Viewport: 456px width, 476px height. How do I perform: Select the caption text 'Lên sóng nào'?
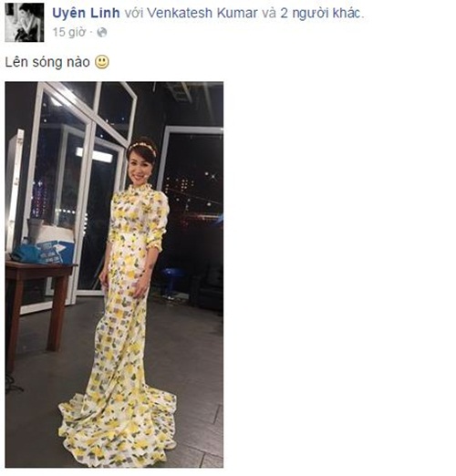pyautogui.click(x=47, y=62)
